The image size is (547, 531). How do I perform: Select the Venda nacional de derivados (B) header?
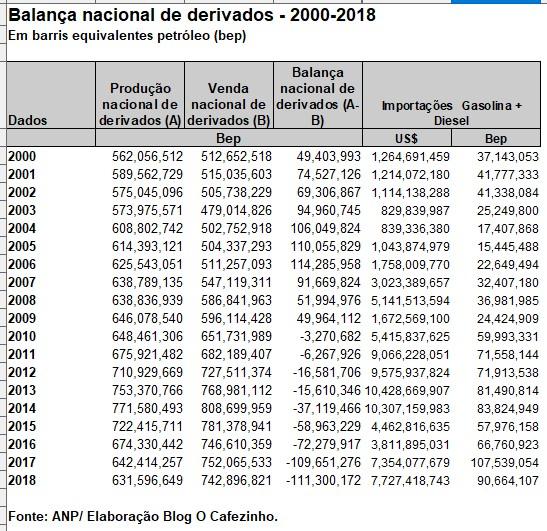point(229,95)
